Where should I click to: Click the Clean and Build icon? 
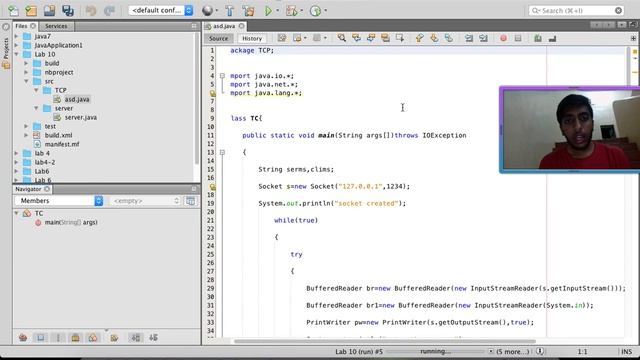(x=248, y=11)
